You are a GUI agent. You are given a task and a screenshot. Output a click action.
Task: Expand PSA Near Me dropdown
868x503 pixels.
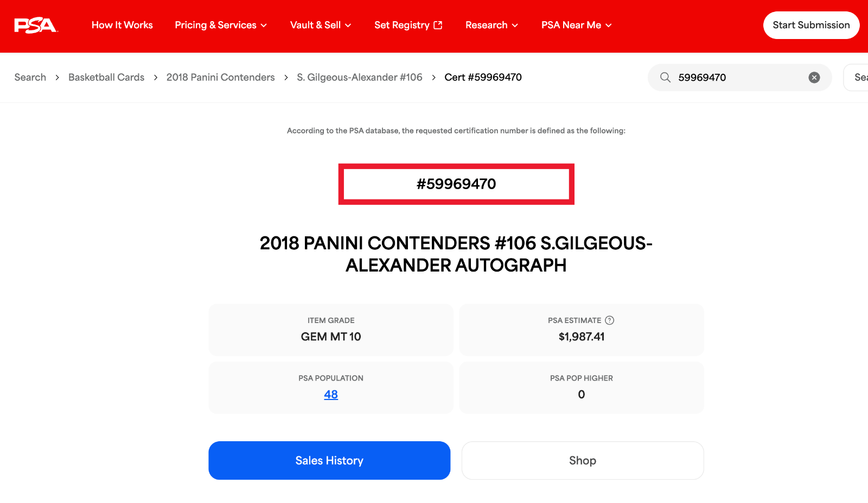pos(576,25)
